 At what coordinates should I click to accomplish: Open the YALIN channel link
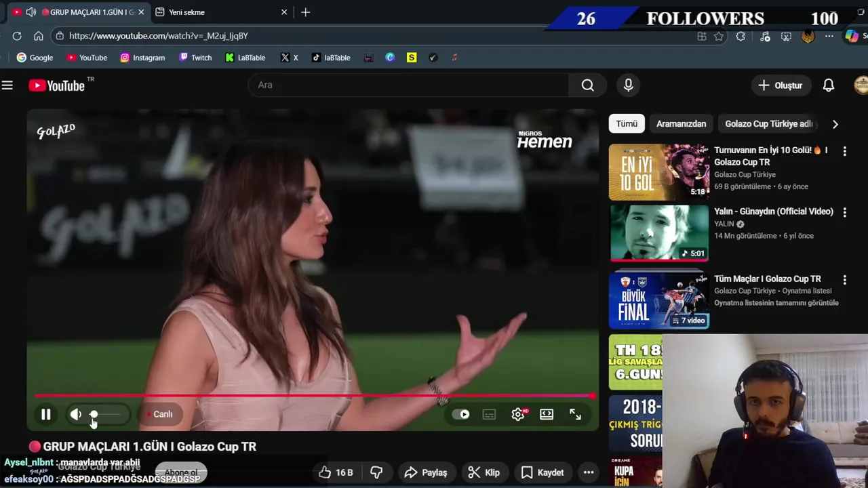(724, 224)
